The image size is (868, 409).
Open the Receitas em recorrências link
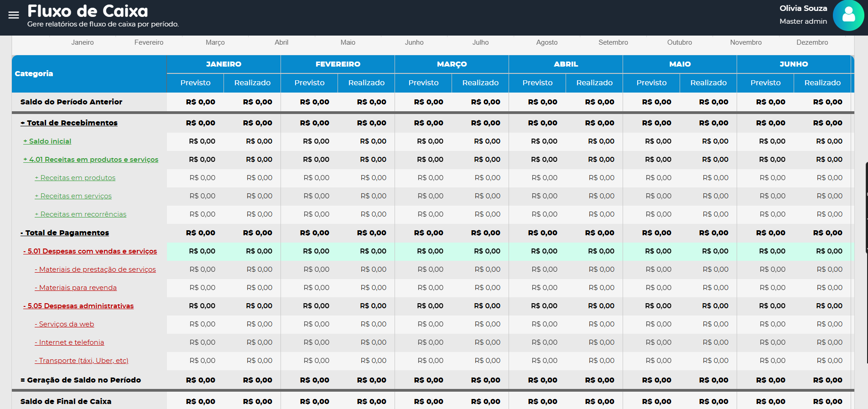[x=81, y=214]
